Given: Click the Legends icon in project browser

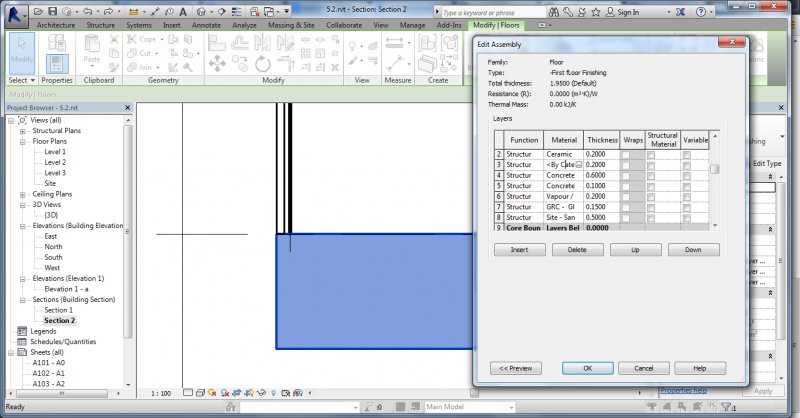Looking at the screenshot, I should (x=22, y=331).
